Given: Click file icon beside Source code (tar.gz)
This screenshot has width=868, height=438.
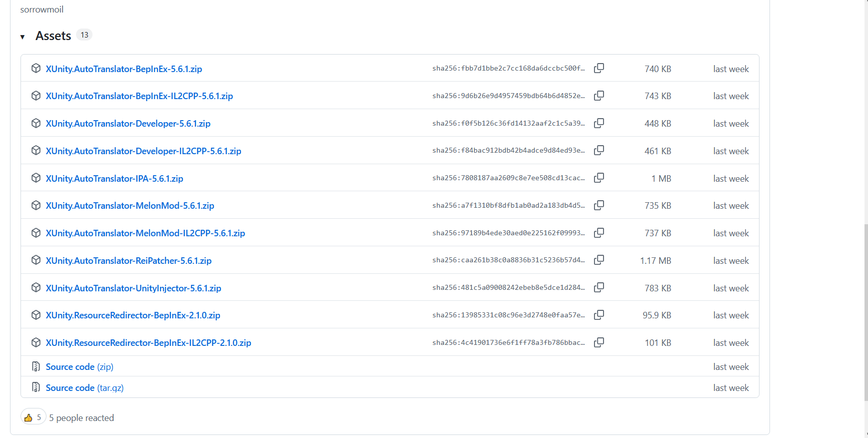Looking at the screenshot, I should tap(36, 387).
